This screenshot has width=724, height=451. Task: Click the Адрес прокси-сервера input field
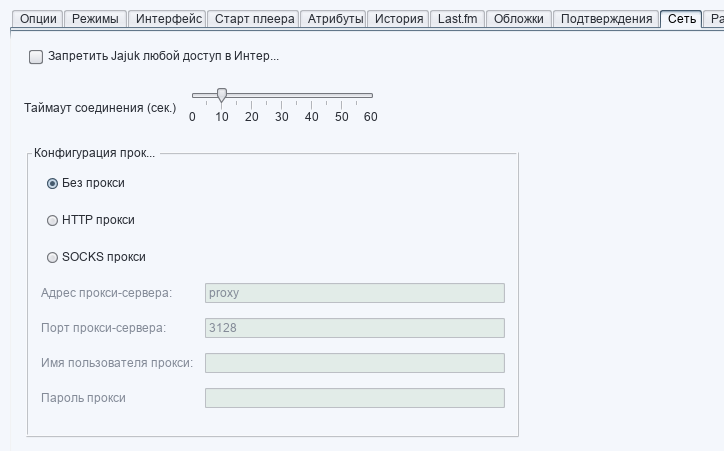[x=355, y=293]
